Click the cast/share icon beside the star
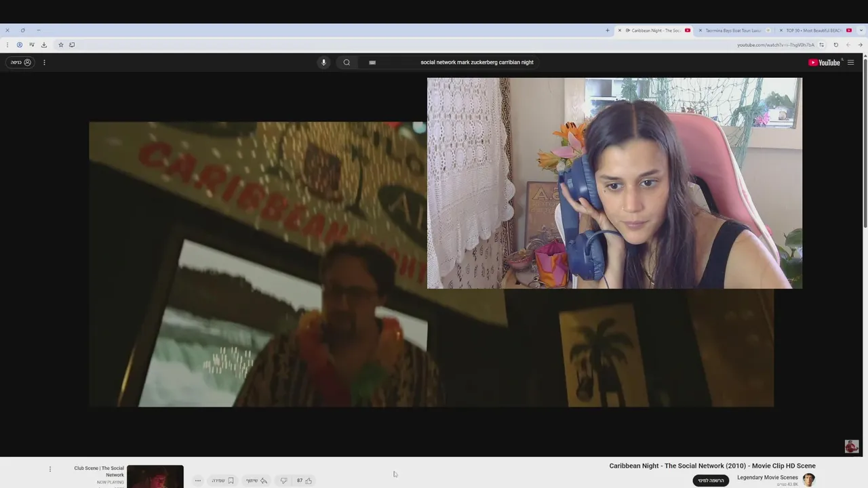 [72, 45]
